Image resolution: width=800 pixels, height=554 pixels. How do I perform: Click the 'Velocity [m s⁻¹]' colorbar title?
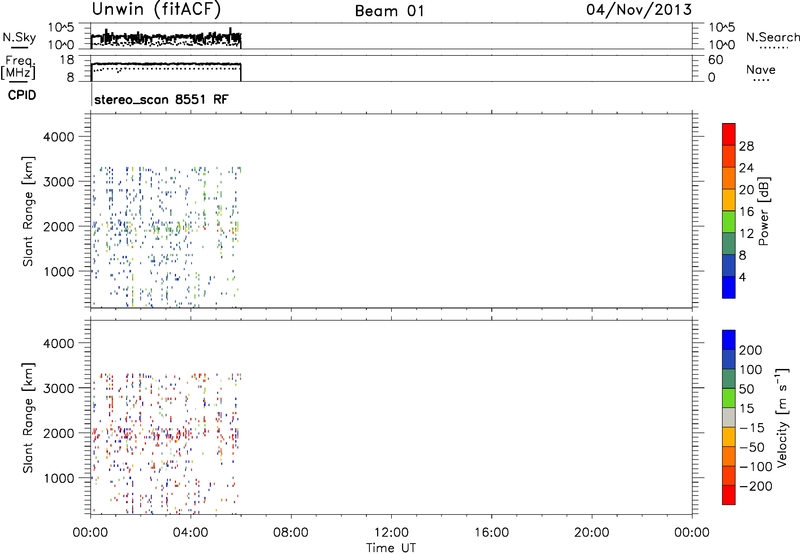[x=782, y=417]
